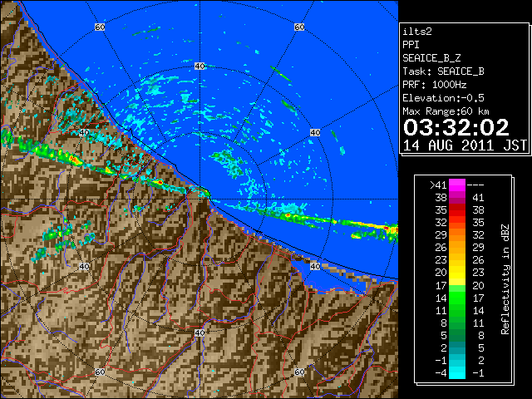Click the '>41' legend value
Image resolution: width=532 pixels, height=399 pixels.
pyautogui.click(x=438, y=185)
